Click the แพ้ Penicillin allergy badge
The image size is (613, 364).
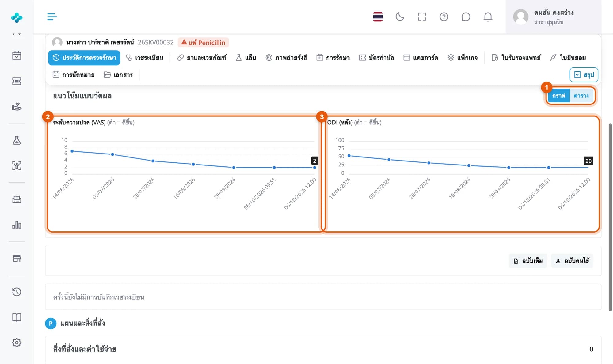(x=203, y=42)
